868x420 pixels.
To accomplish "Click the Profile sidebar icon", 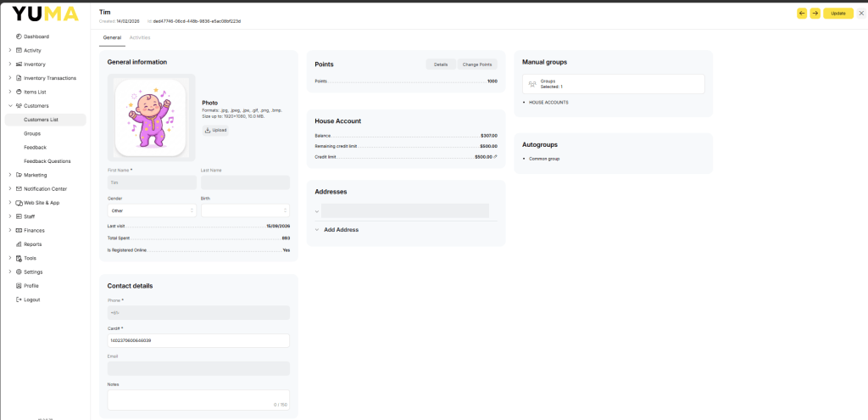I will [19, 286].
